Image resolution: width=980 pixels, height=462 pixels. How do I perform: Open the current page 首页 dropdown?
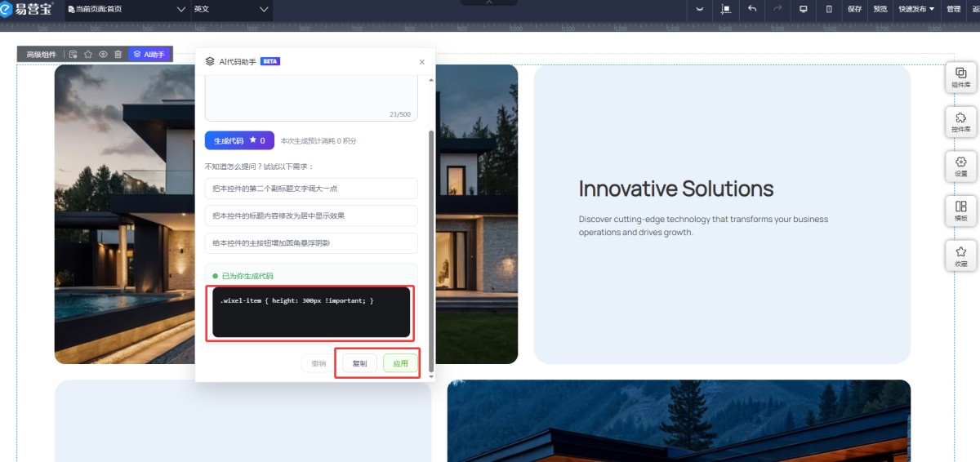(127, 9)
